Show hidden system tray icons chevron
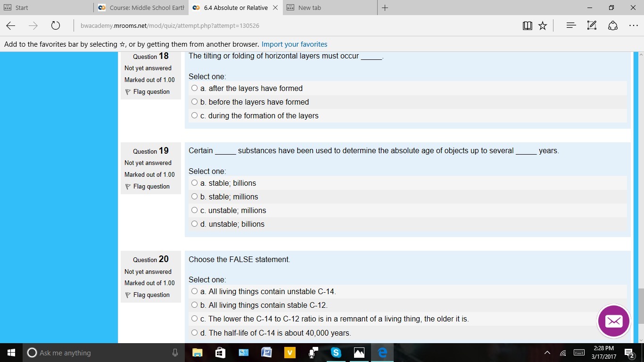This screenshot has width=644, height=362. [x=547, y=353]
